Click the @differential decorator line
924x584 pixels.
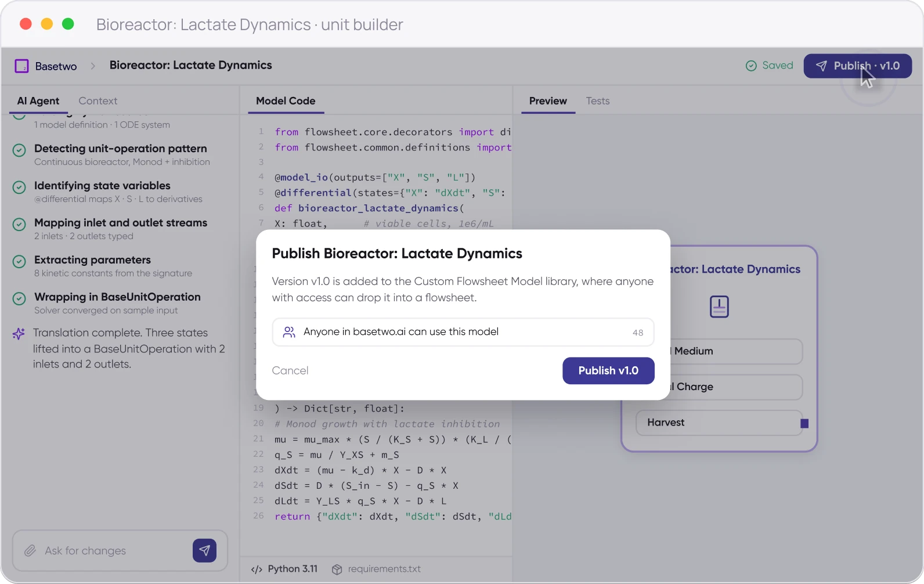pyautogui.click(x=390, y=193)
